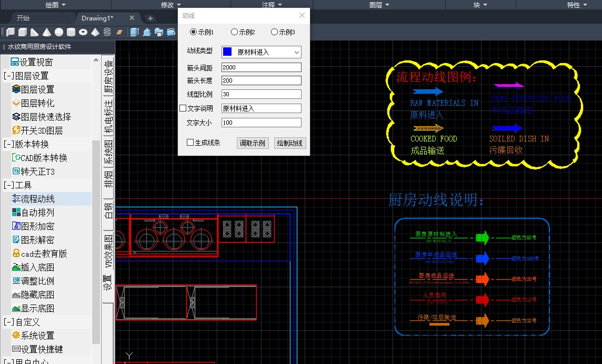This screenshot has width=602, height=364.
Task: Select the pyramid 3D solid tool
Action: point(95,32)
